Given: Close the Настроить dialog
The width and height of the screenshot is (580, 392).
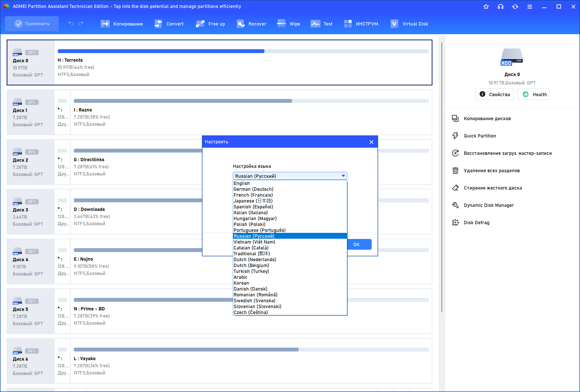Looking at the screenshot, I should click(371, 142).
